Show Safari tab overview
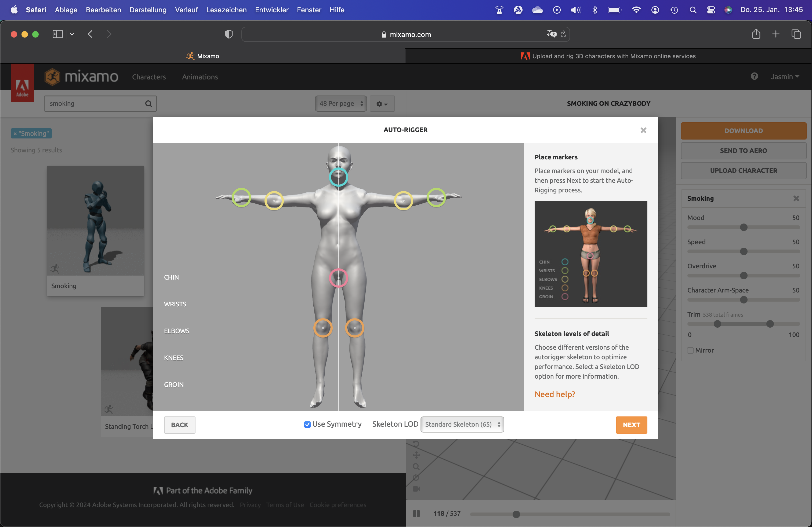The image size is (812, 527). [x=796, y=34]
